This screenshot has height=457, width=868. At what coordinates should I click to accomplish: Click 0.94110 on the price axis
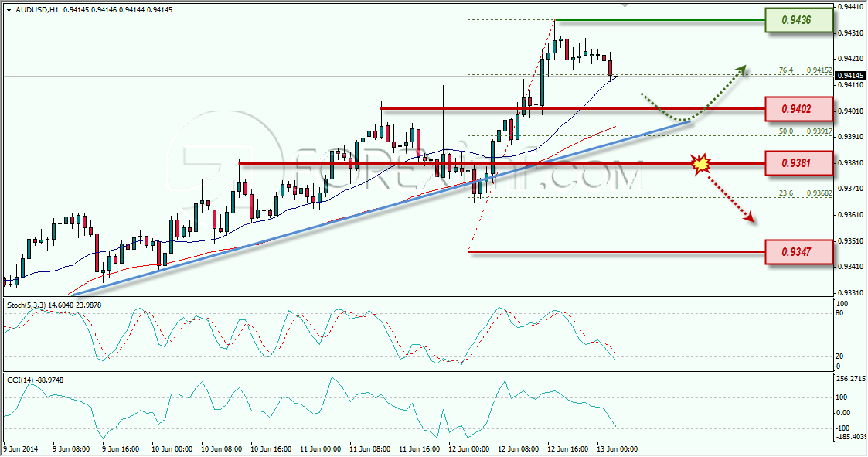(851, 85)
